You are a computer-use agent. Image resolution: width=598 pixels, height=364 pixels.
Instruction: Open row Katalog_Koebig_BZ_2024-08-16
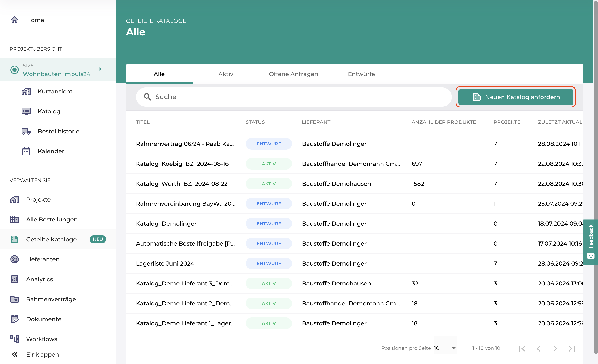click(355, 164)
